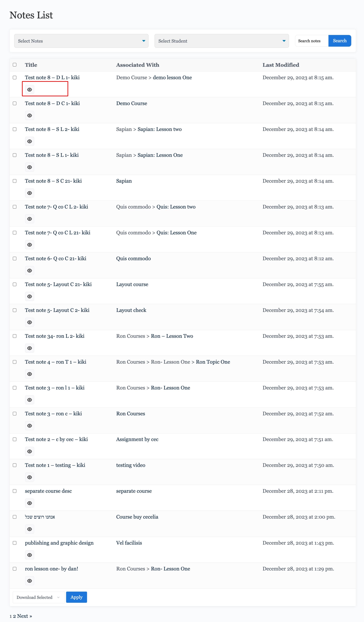Click the 'Next »' pagination link

(x=25, y=616)
